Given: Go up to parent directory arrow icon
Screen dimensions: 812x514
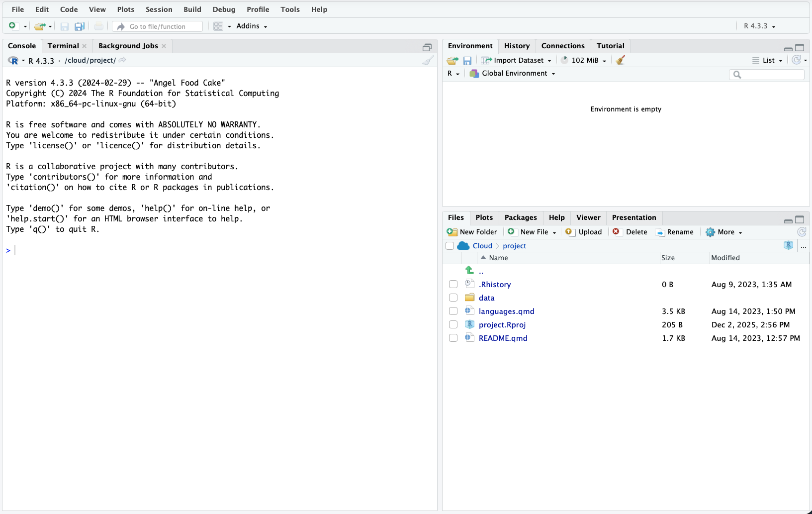Looking at the screenshot, I should tap(469, 270).
